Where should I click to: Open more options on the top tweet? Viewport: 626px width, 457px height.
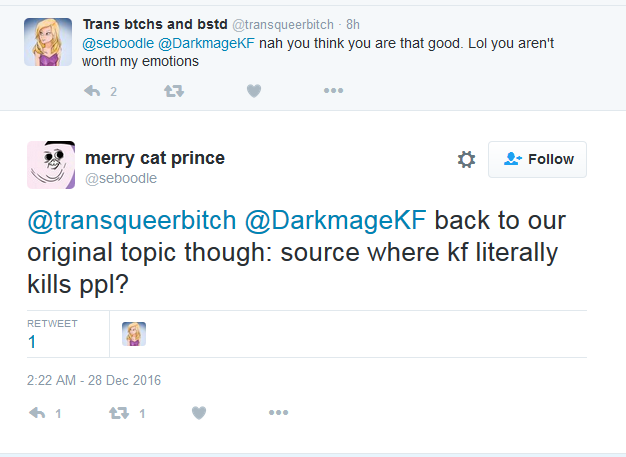pos(333,91)
